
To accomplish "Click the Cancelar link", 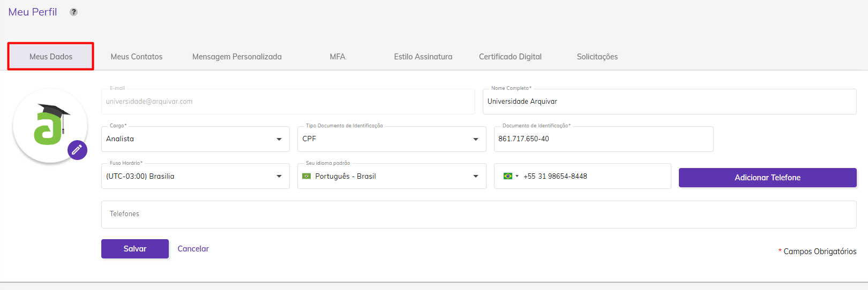I will [x=193, y=249].
